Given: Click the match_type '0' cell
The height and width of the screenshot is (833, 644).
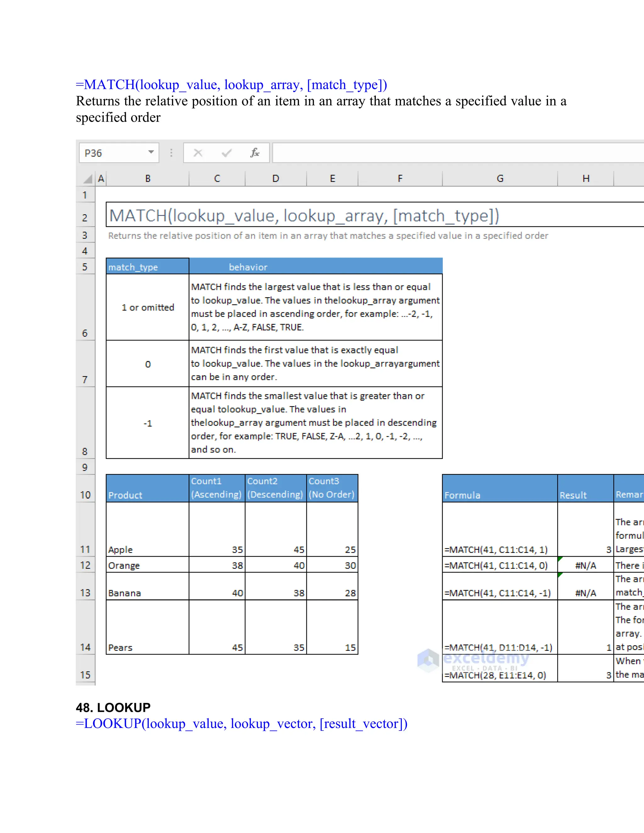Looking at the screenshot, I should pyautogui.click(x=148, y=363).
